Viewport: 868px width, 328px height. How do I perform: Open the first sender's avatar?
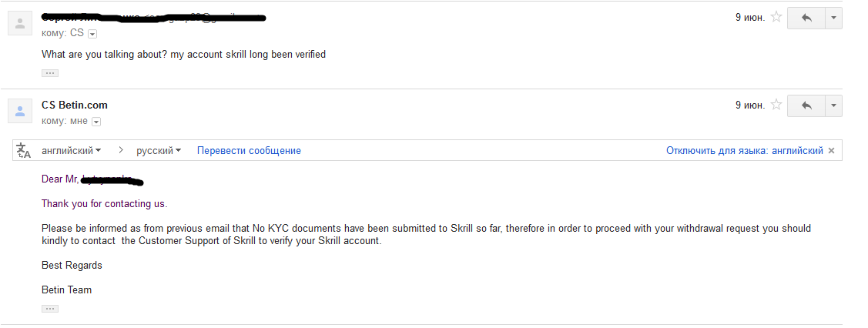(20, 23)
